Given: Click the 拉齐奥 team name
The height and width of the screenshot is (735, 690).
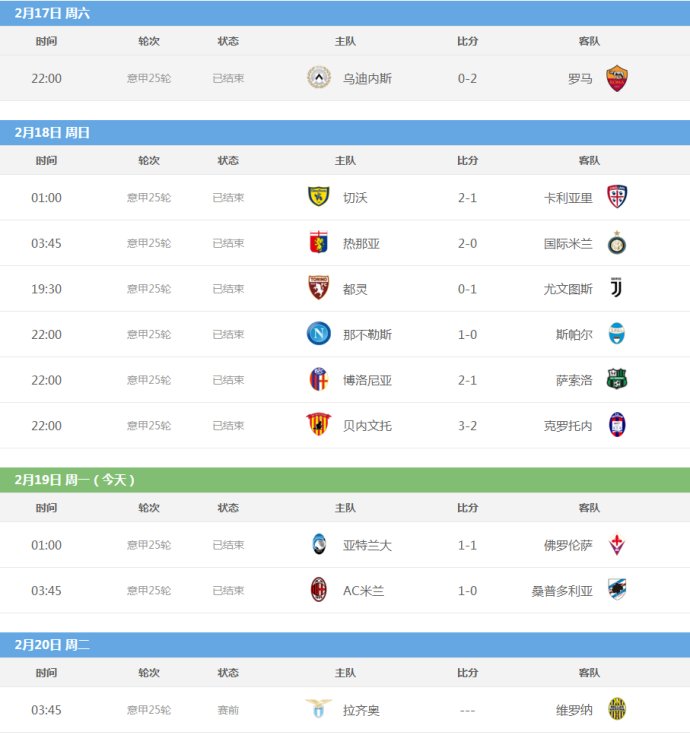Looking at the screenshot, I should (361, 711).
